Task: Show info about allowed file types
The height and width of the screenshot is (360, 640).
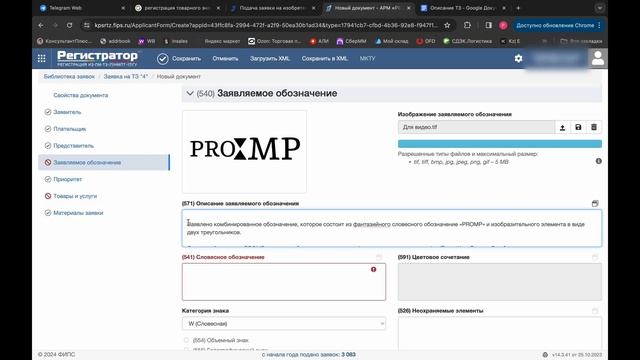Action: (x=598, y=161)
